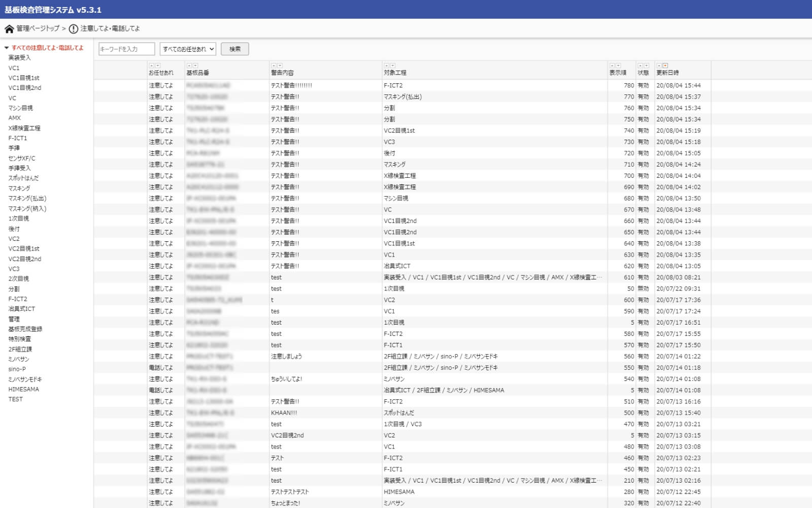Select VC1目視1st in the sidebar
This screenshot has width=812, height=508.
pyautogui.click(x=24, y=78)
